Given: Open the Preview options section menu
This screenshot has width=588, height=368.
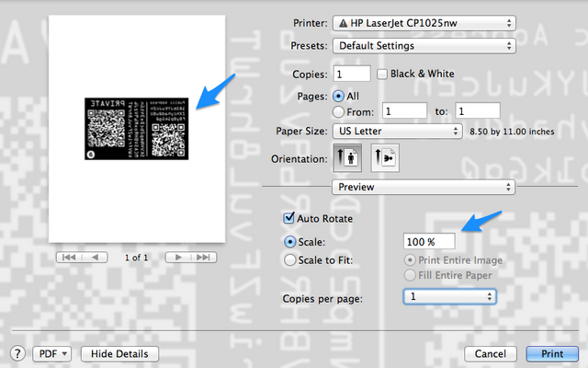Looking at the screenshot, I should pyautogui.click(x=424, y=187).
